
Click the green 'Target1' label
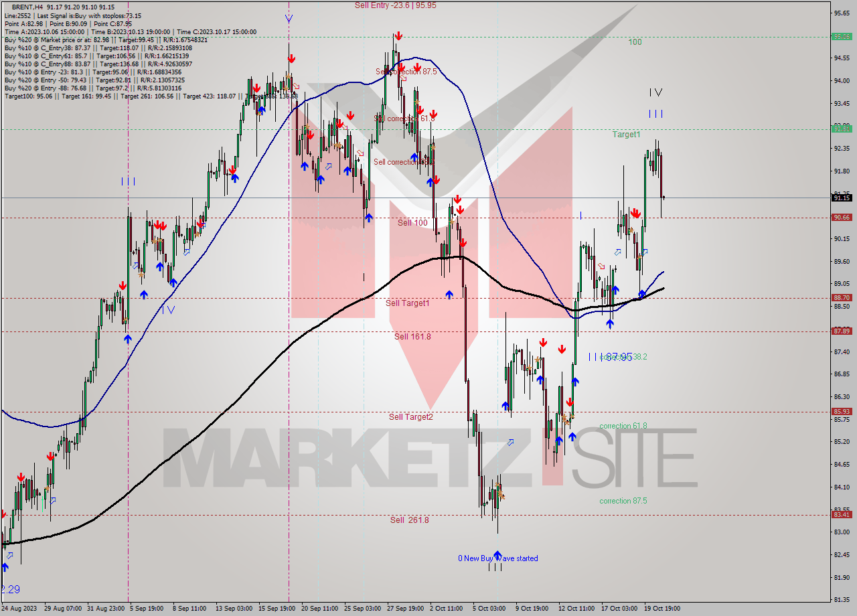(x=627, y=135)
